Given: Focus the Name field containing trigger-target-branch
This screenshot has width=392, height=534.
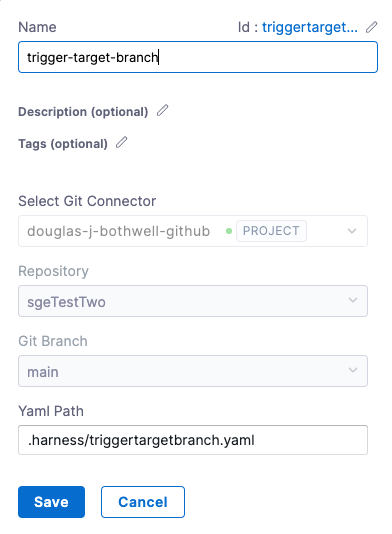Looking at the screenshot, I should click(x=198, y=57).
